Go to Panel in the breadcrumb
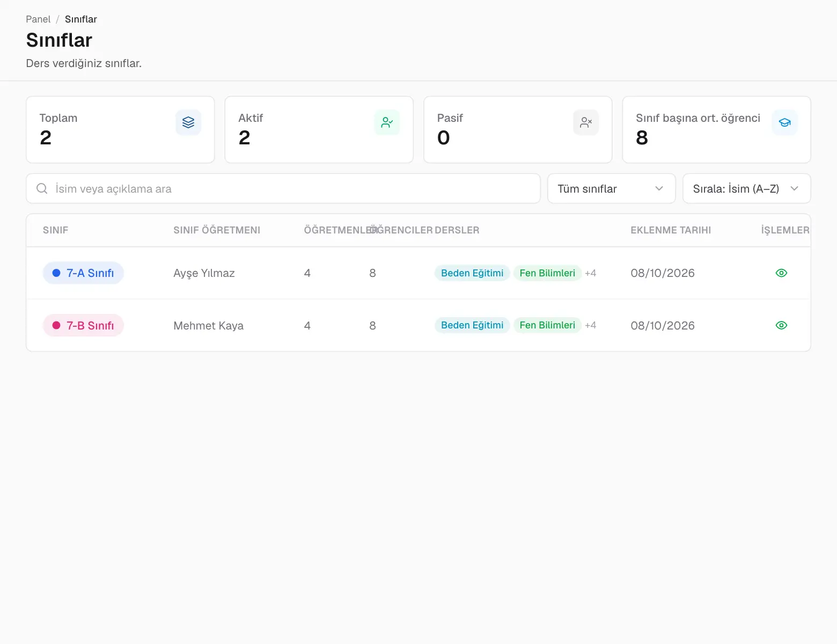Screen dimensions: 837x644 click(x=38, y=19)
